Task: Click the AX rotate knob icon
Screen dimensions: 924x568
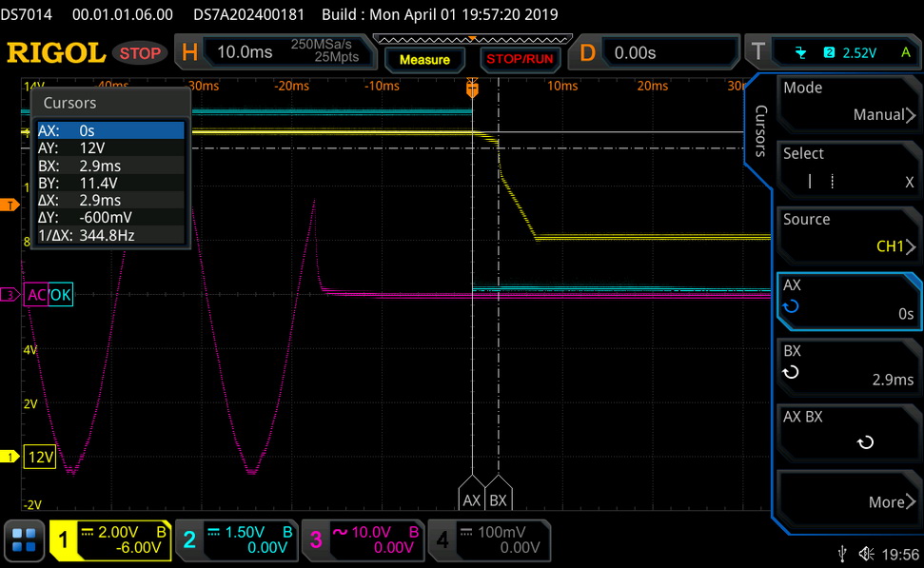Action: tap(791, 306)
